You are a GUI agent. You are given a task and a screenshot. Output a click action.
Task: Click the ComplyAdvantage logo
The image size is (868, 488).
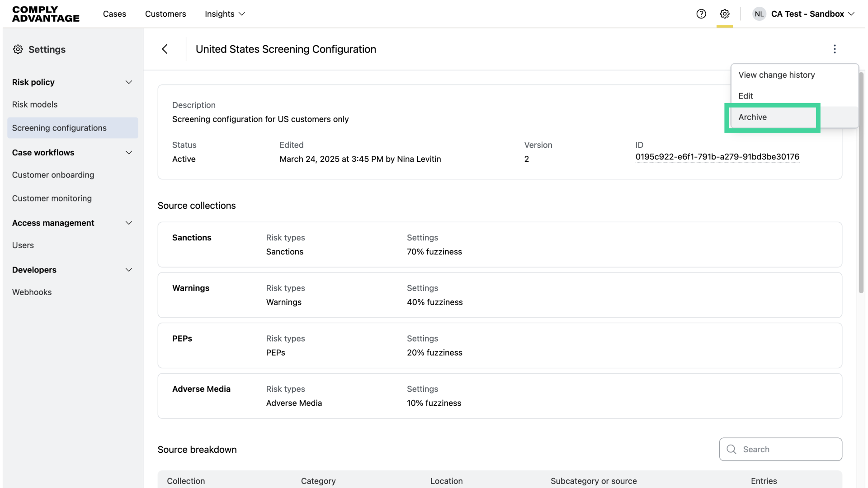click(x=46, y=14)
